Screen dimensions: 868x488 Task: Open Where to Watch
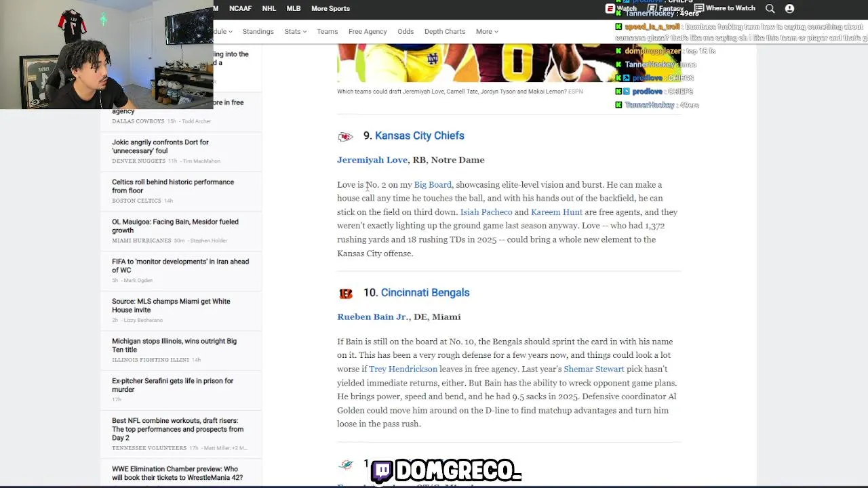pyautogui.click(x=724, y=8)
